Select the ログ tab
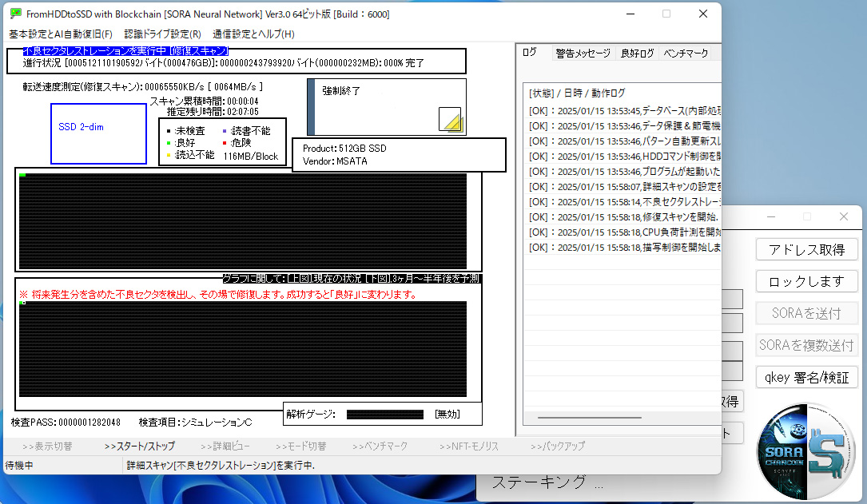This screenshot has height=504, width=867. pyautogui.click(x=530, y=52)
